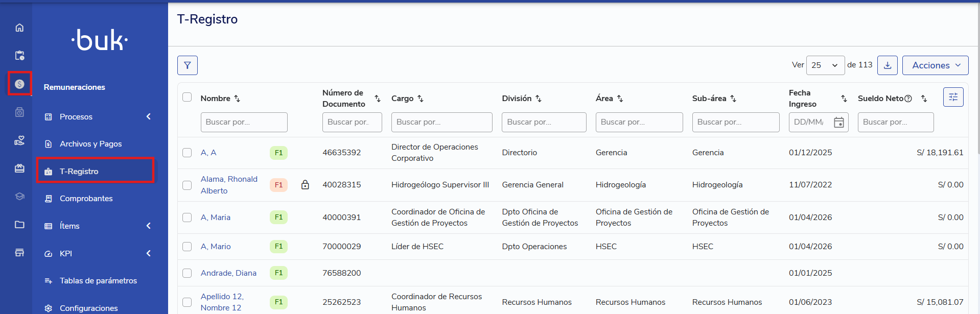
Task: Sort by Número de Documento arrows
Action: point(378,99)
